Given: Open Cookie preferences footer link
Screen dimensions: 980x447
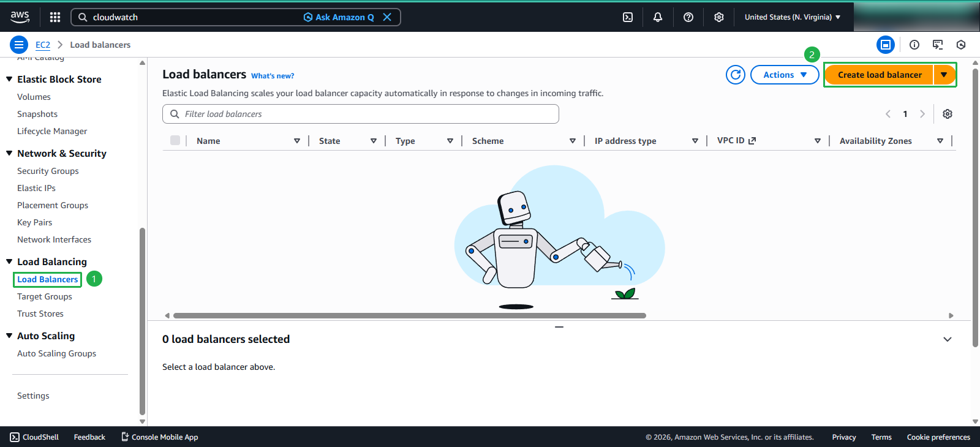Looking at the screenshot, I should click(x=938, y=437).
